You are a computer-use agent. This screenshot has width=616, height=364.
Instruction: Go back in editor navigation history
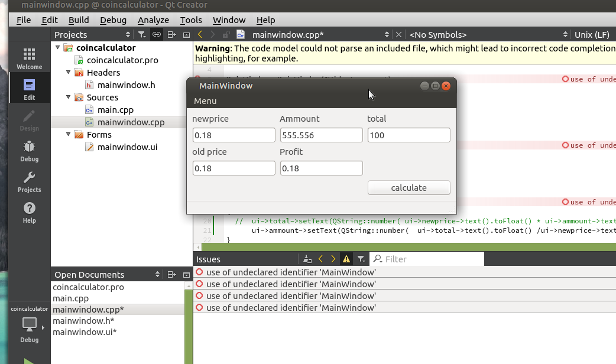(x=200, y=34)
